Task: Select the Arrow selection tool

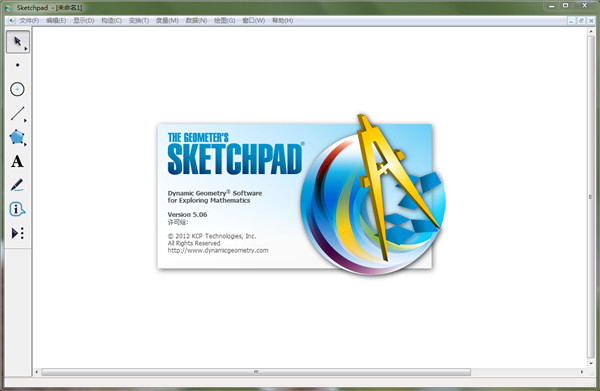Action: point(18,42)
